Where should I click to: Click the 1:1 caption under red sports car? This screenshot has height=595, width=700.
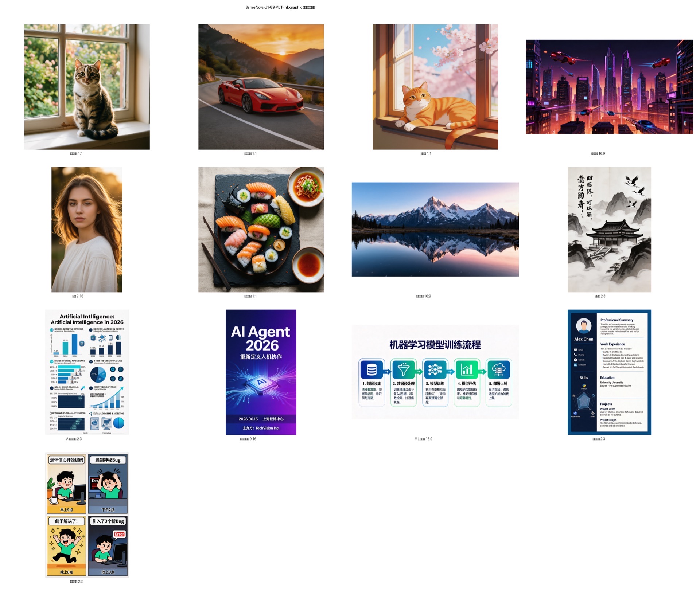click(x=250, y=154)
